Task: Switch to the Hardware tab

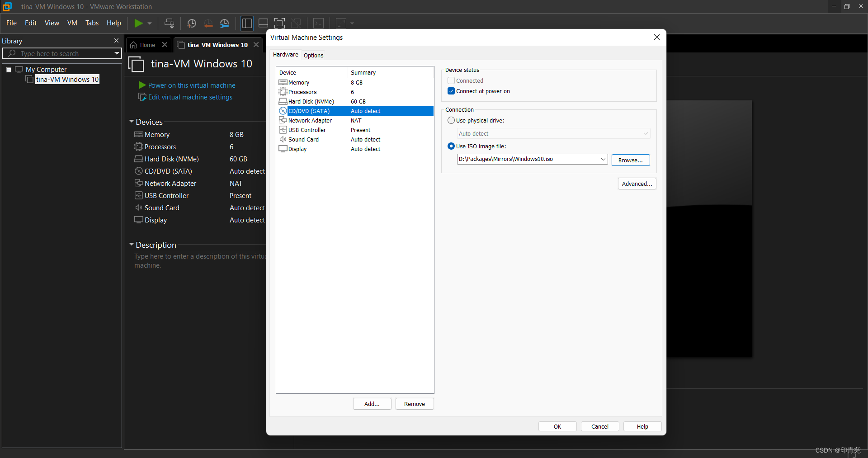Action: [286, 55]
